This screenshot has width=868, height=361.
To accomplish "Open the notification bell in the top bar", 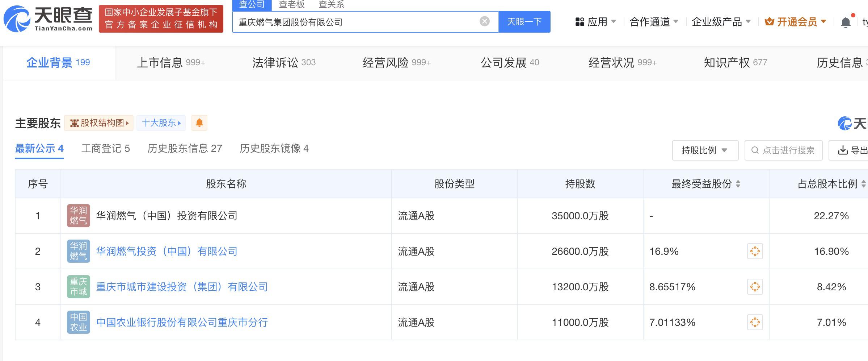I will click(846, 22).
